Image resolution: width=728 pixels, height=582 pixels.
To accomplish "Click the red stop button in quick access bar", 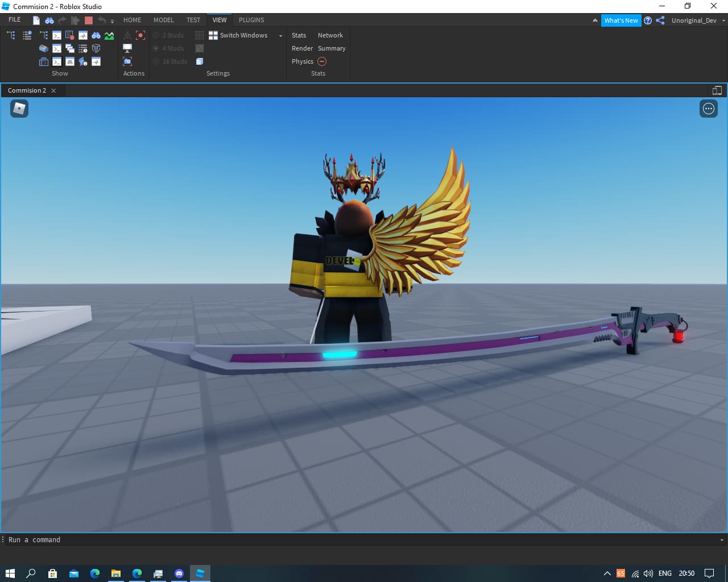I will pyautogui.click(x=88, y=20).
